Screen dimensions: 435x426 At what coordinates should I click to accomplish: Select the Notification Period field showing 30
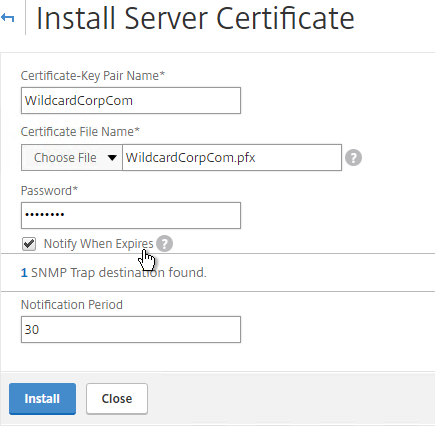pyautogui.click(x=131, y=329)
